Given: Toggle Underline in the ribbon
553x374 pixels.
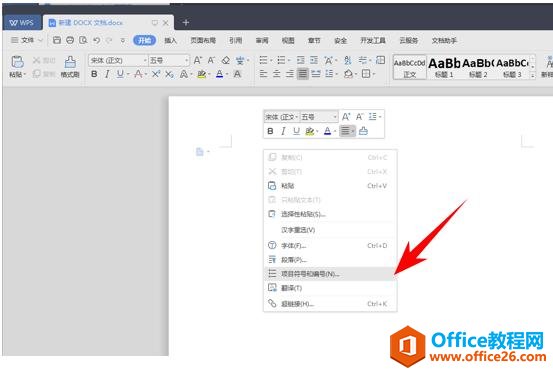Looking at the screenshot, I should [120, 74].
